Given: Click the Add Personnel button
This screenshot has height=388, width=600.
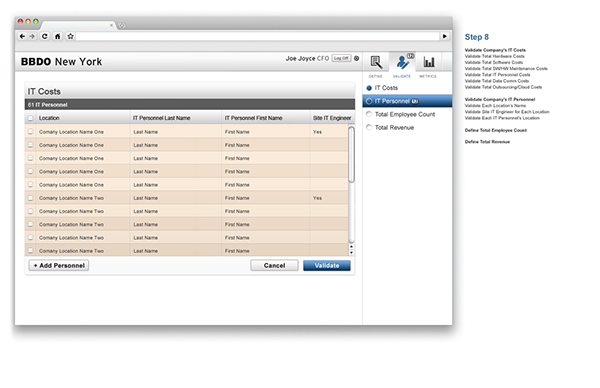Looking at the screenshot, I should tap(59, 265).
